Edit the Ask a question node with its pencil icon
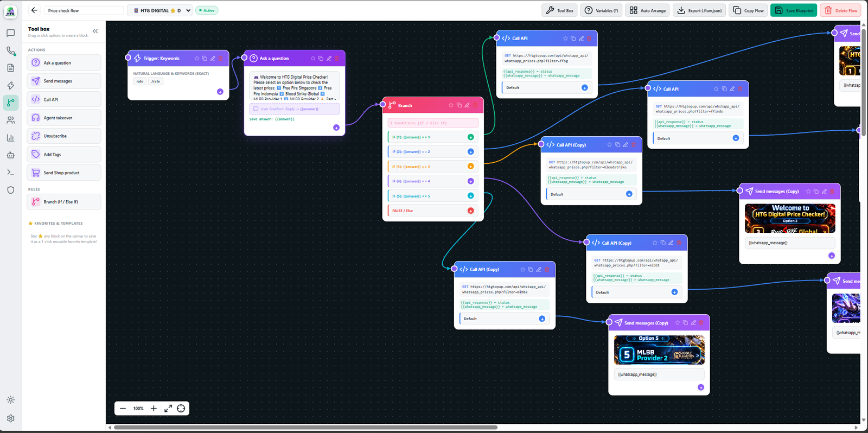The image size is (868, 433). point(329,58)
